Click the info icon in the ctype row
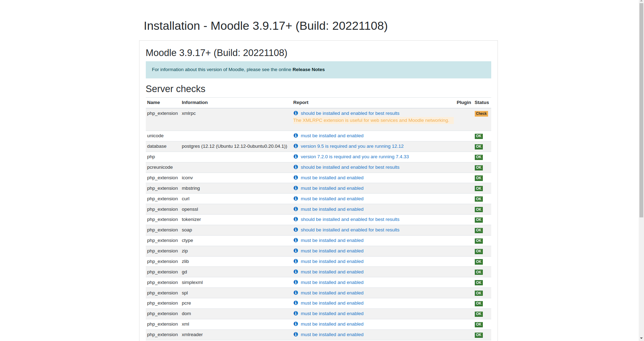644x341 pixels. pos(296,240)
